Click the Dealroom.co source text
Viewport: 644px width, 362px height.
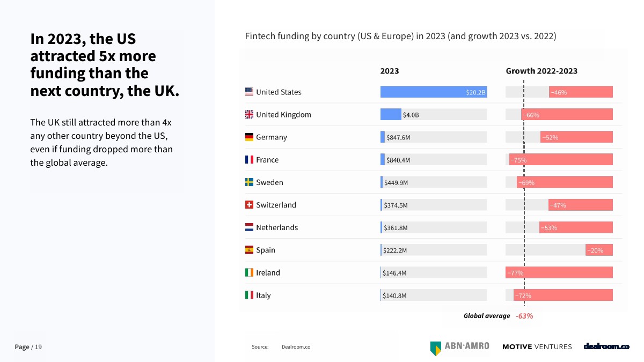coord(296,347)
